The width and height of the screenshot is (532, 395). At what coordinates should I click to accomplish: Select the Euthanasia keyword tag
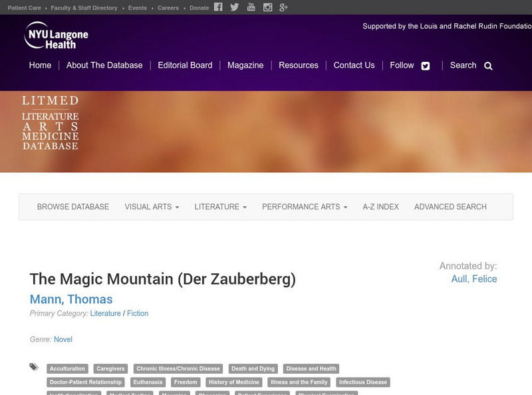coord(148,382)
